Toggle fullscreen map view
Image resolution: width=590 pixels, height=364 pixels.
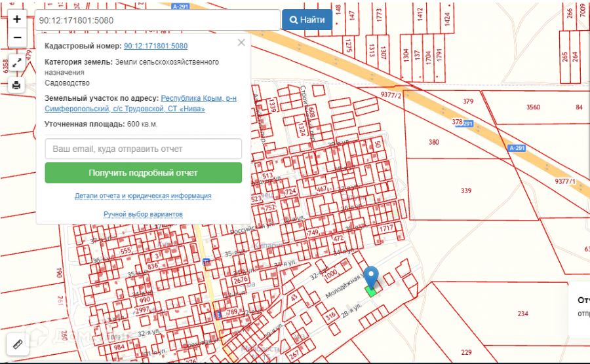point(17,62)
